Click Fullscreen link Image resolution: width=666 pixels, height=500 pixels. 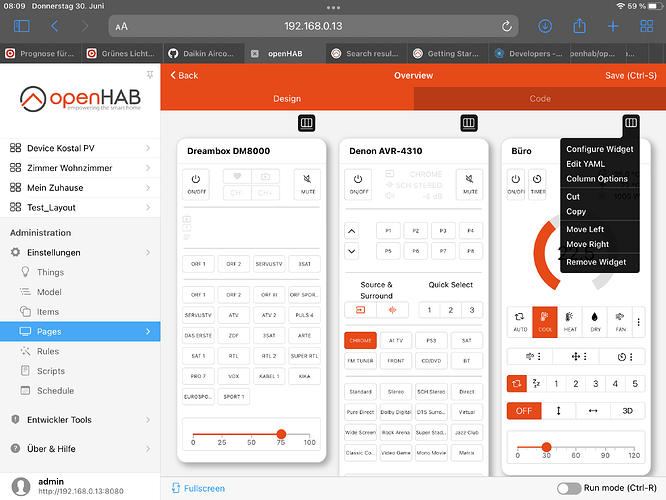point(198,488)
